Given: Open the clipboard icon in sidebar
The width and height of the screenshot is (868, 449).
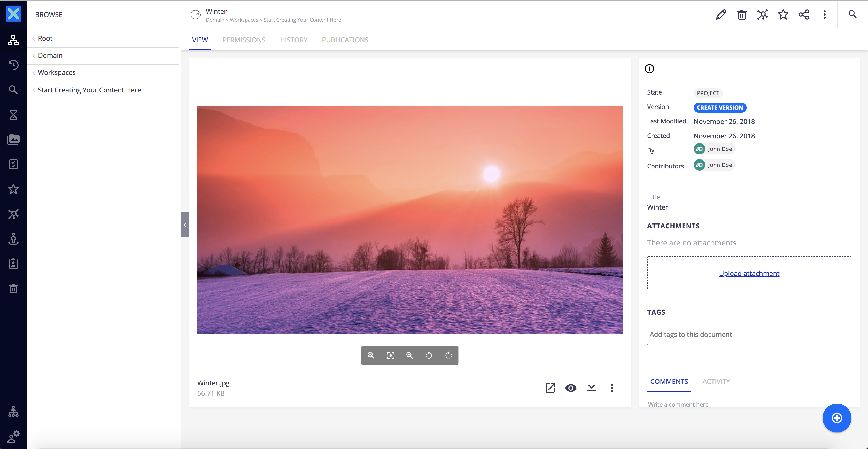Looking at the screenshot, I should (13, 264).
